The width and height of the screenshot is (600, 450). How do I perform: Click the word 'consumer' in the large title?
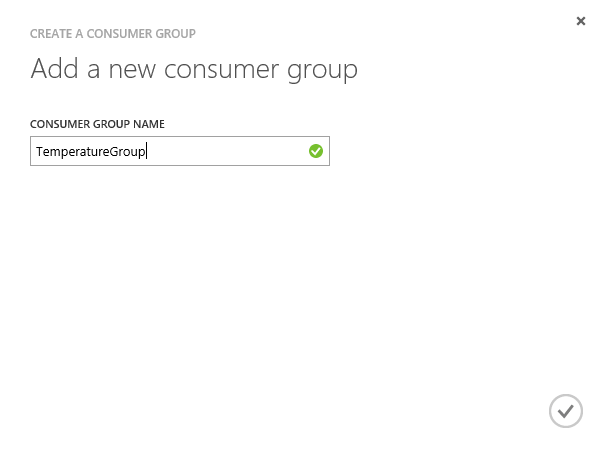[221, 70]
